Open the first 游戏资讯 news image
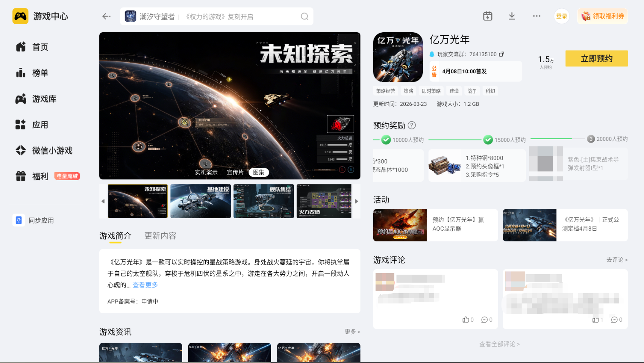Screen dimensions: 644x363 (x=141, y=353)
